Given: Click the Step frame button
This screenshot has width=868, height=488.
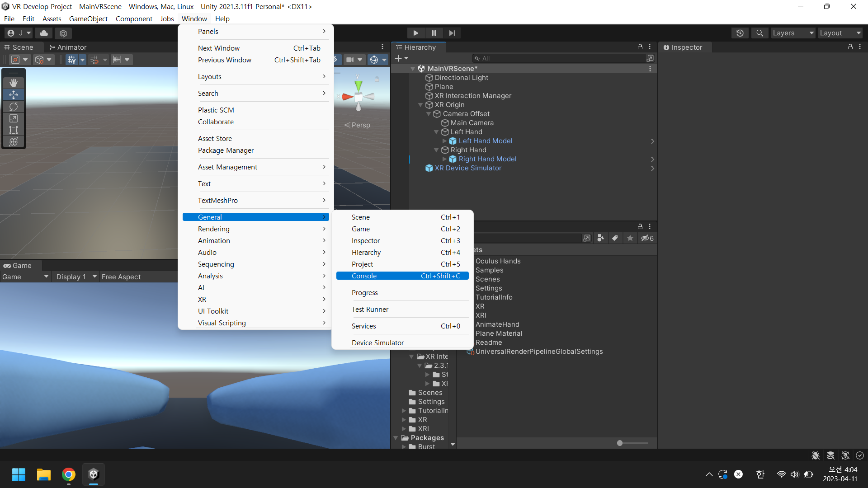Looking at the screenshot, I should [452, 33].
